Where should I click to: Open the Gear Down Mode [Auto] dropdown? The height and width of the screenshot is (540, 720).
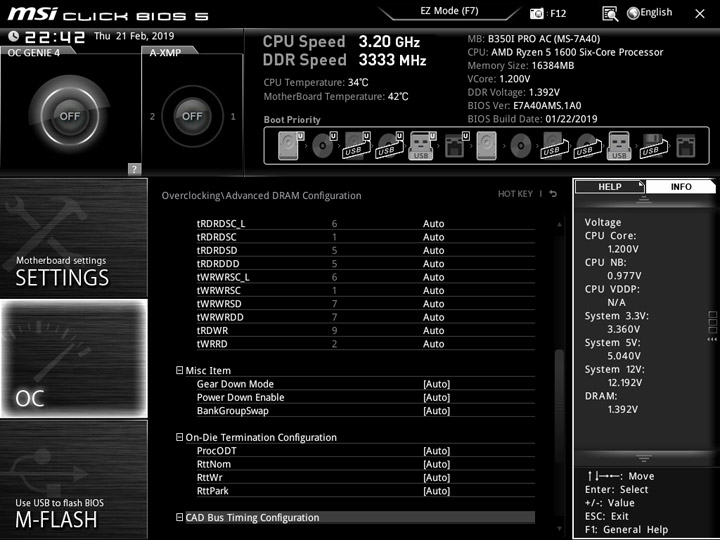(x=436, y=384)
